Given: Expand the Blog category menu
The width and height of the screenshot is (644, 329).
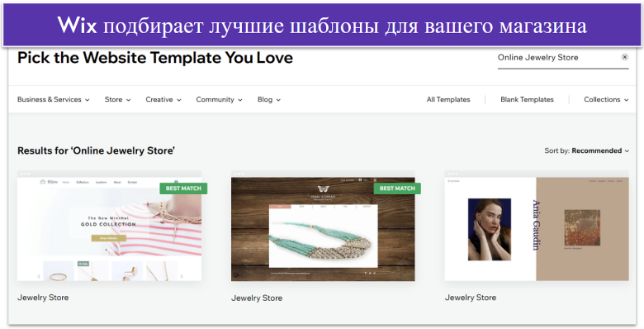Looking at the screenshot, I should pos(269,99).
